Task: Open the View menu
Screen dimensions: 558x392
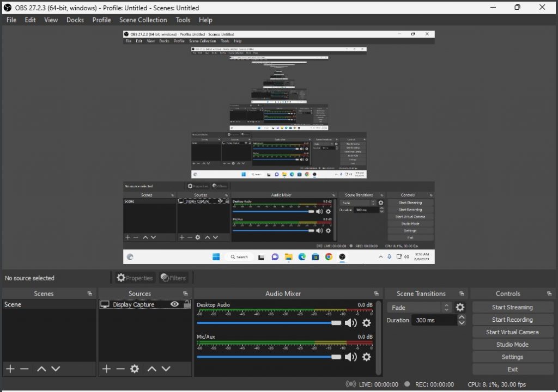Action: tap(51, 20)
